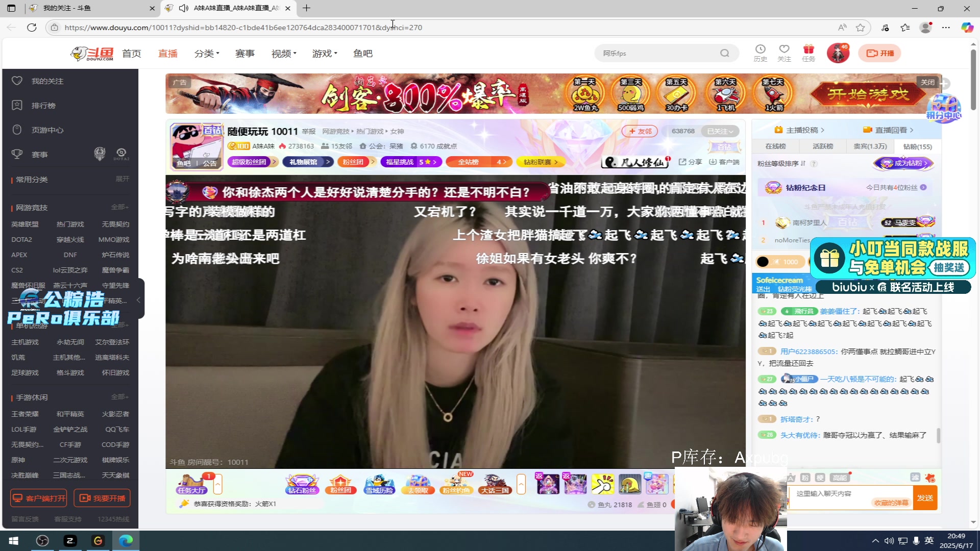Click 客户端打开 button in sidebar
Screen dimensions: 980x551
point(39,498)
